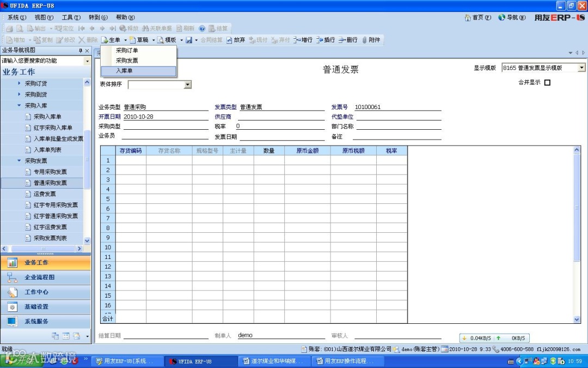The height and width of the screenshot is (368, 588).
Task: Open 运费发票 in the navigation tree
Action: pos(45,194)
